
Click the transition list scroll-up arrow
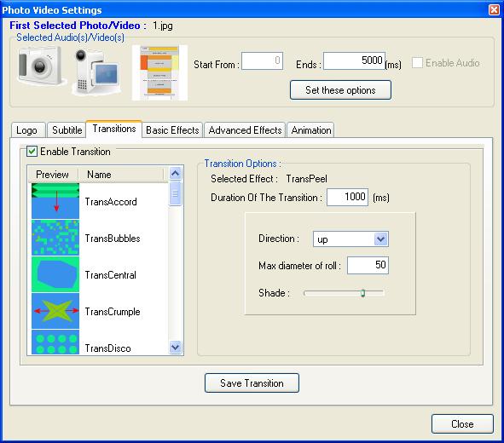tap(175, 174)
